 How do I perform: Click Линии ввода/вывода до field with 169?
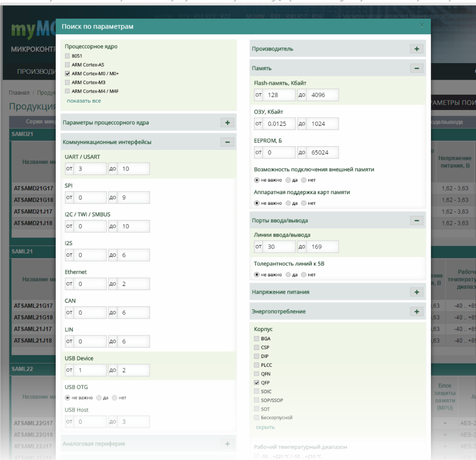[322, 247]
